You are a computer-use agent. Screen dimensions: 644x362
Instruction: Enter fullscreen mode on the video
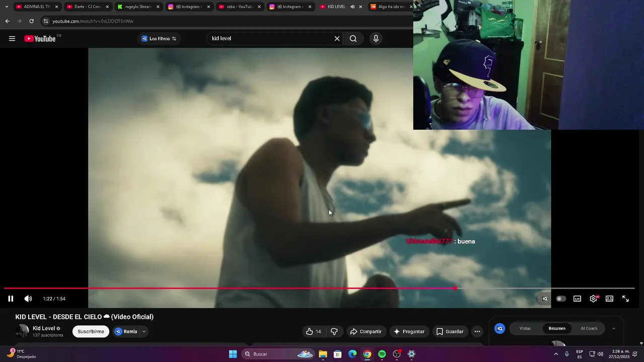pyautogui.click(x=625, y=299)
